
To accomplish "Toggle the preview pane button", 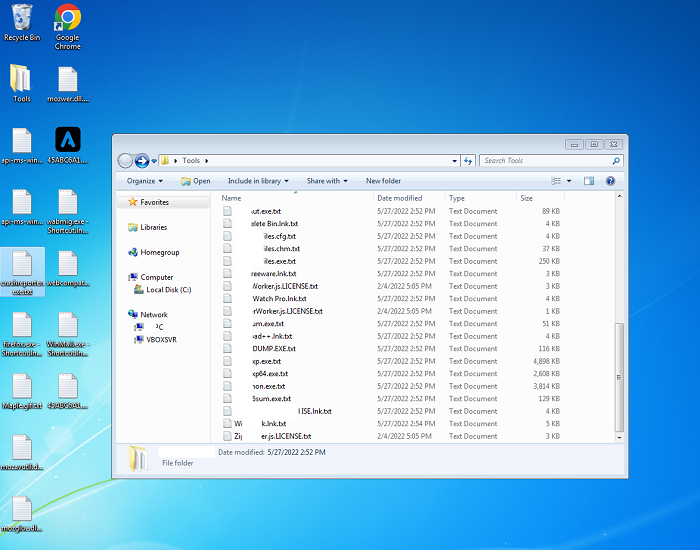I will pos(589,181).
